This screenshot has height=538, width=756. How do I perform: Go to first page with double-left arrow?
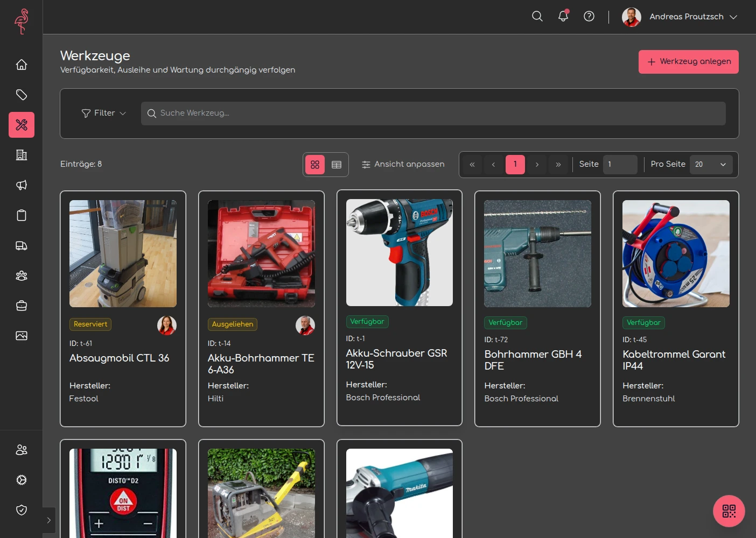pos(472,165)
